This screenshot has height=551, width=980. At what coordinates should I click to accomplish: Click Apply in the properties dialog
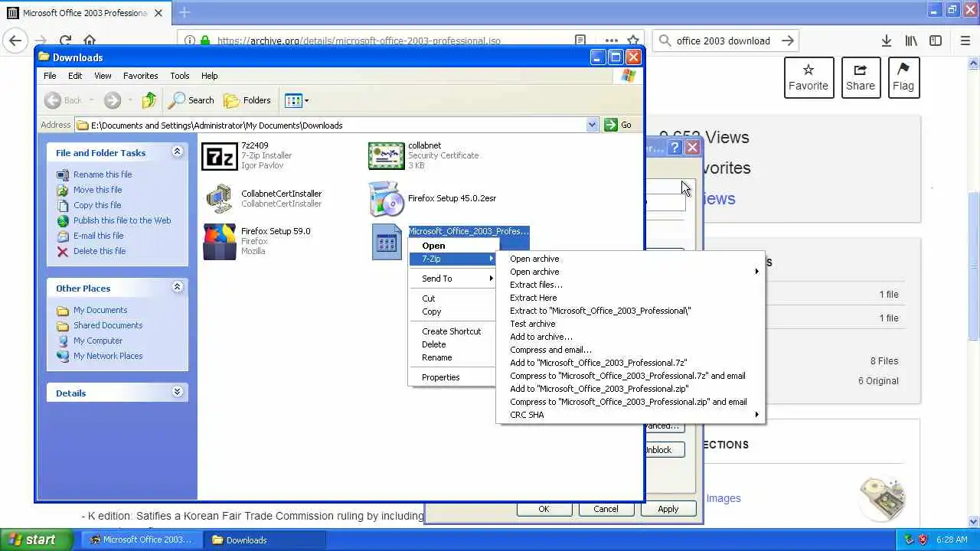pos(668,509)
